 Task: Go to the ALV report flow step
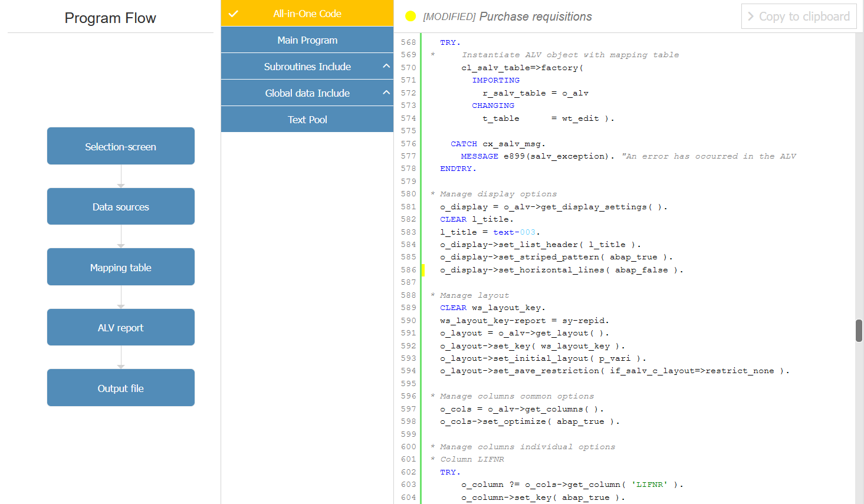coord(121,327)
